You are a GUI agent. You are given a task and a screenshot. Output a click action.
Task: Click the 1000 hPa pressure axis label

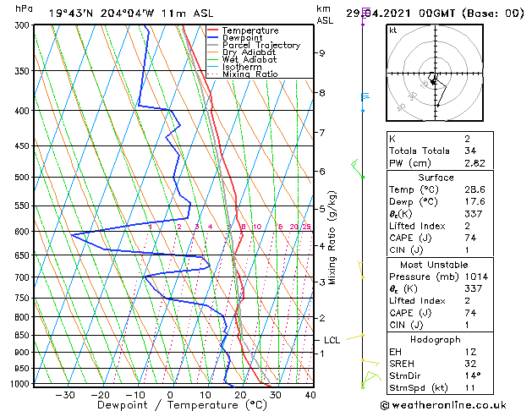[21, 384]
